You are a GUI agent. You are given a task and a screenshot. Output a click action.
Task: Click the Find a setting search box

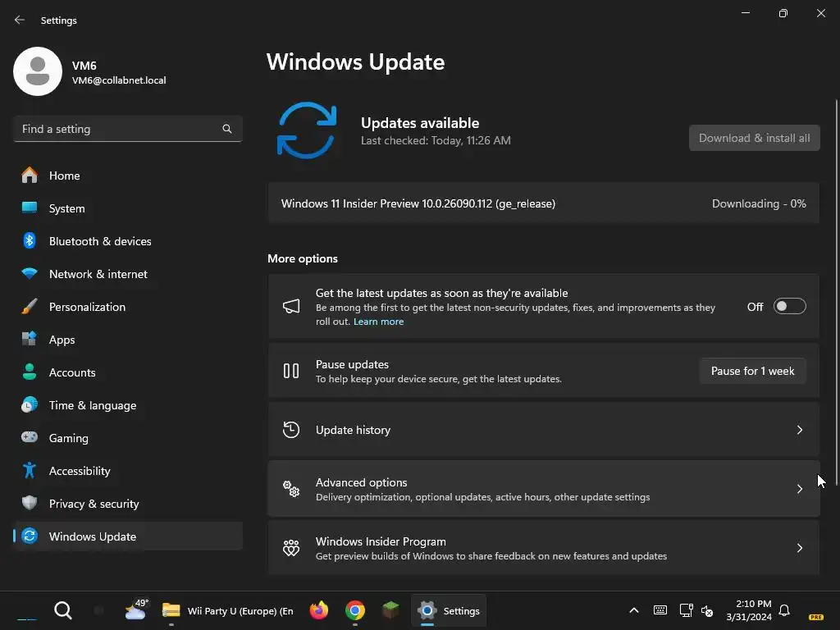128,129
